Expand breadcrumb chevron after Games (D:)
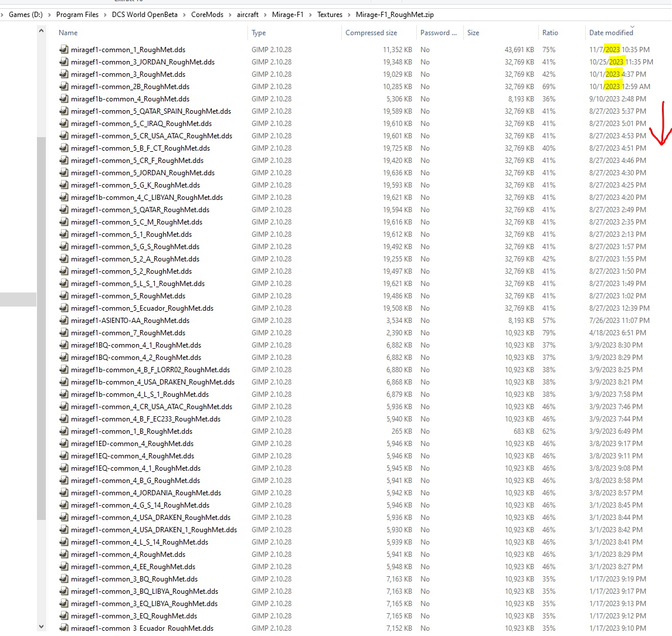 pyautogui.click(x=49, y=15)
